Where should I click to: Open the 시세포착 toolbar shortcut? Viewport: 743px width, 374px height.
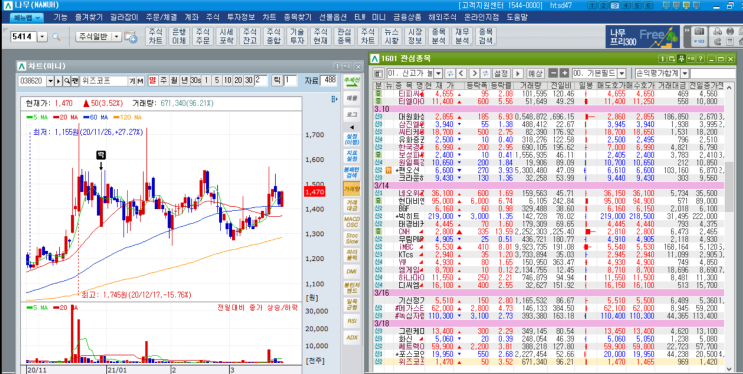[226, 36]
